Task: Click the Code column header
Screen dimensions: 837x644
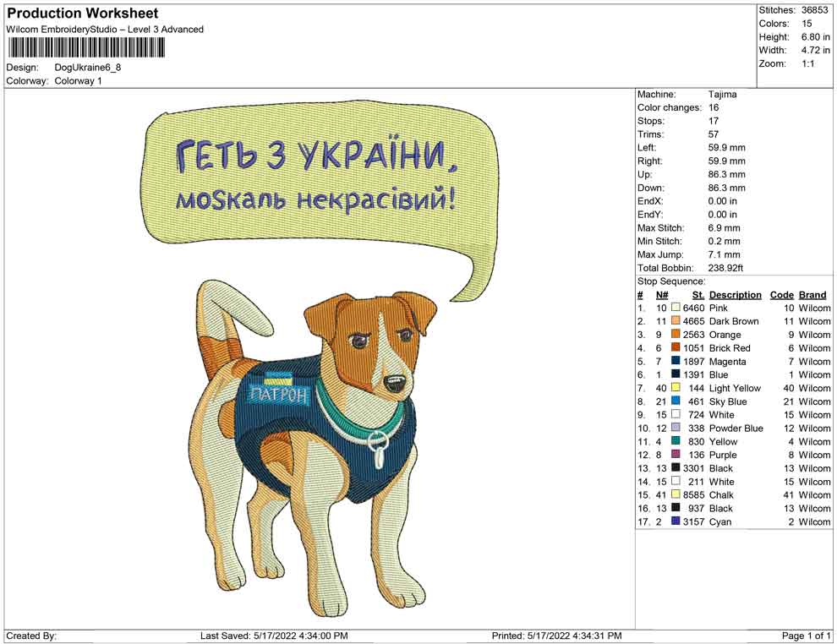Action: click(x=781, y=295)
